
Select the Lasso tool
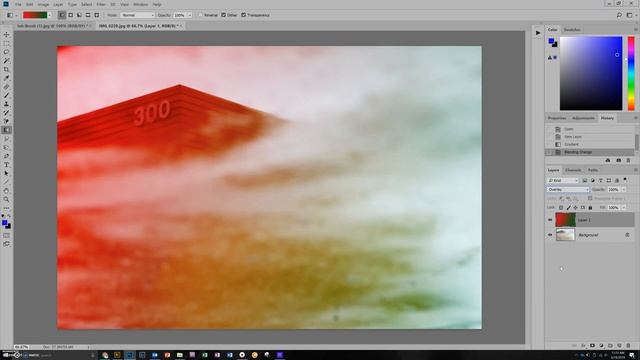tap(6, 52)
